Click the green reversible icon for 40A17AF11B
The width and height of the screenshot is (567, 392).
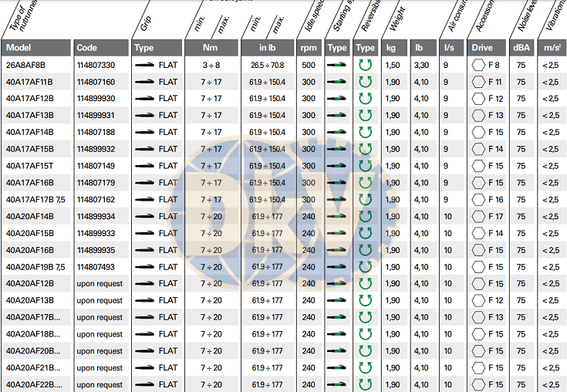pyautogui.click(x=365, y=82)
